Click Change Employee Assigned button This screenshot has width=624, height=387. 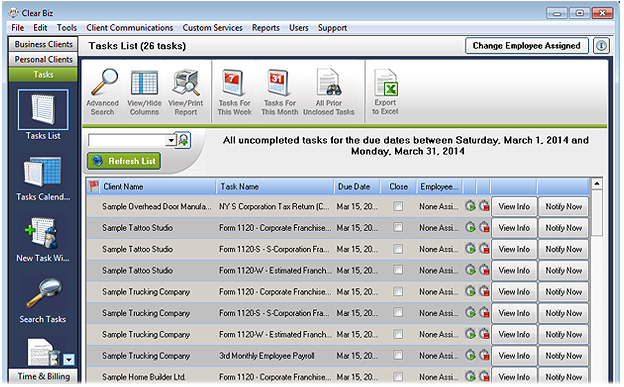[x=526, y=46]
